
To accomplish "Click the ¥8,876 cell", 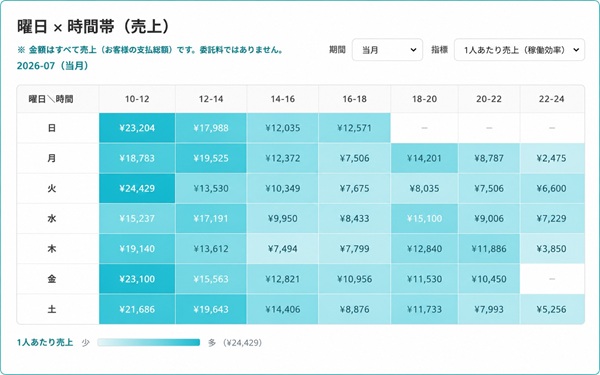I will [354, 309].
